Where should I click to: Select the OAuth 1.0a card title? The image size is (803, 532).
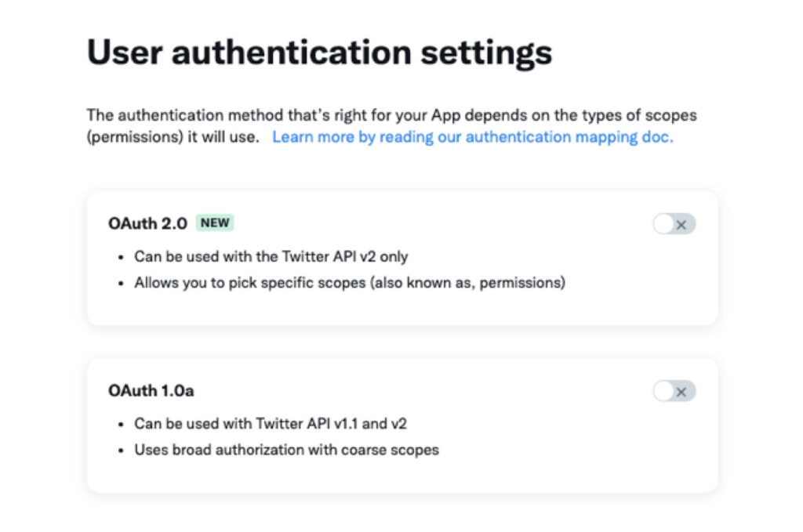coord(151,391)
